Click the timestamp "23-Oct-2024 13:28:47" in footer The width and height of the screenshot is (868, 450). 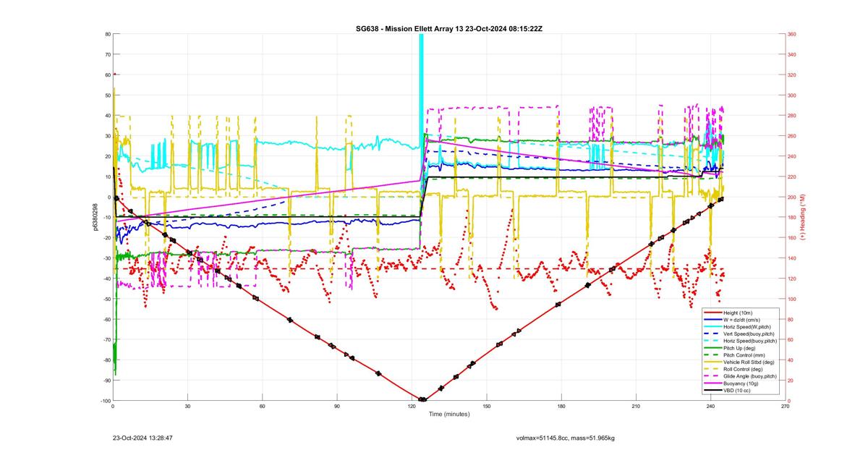point(142,438)
